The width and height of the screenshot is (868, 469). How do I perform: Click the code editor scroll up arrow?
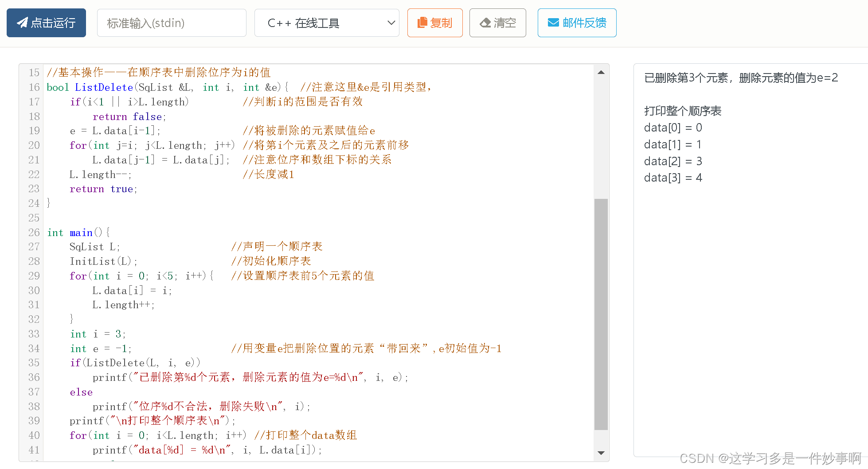tap(601, 72)
